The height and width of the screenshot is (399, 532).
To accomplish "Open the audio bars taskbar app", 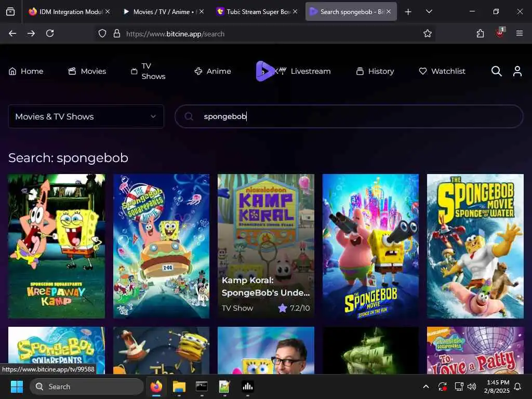I will 248,387.
